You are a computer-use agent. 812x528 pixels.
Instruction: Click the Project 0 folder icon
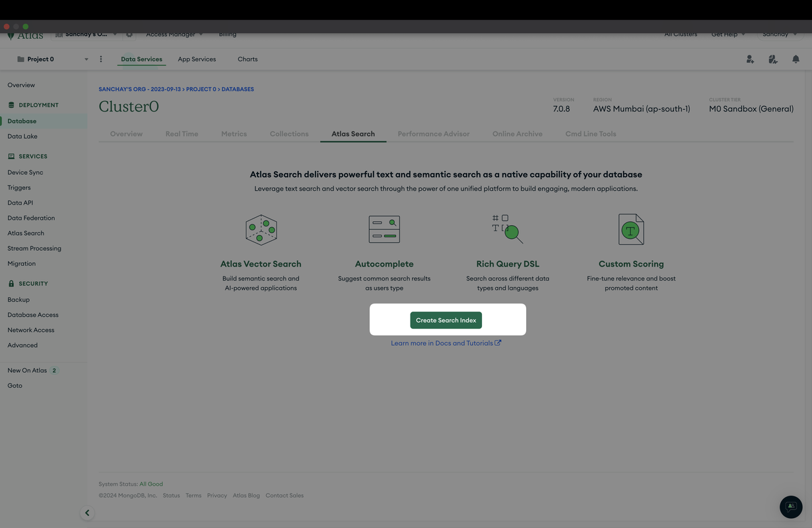tap(20, 59)
